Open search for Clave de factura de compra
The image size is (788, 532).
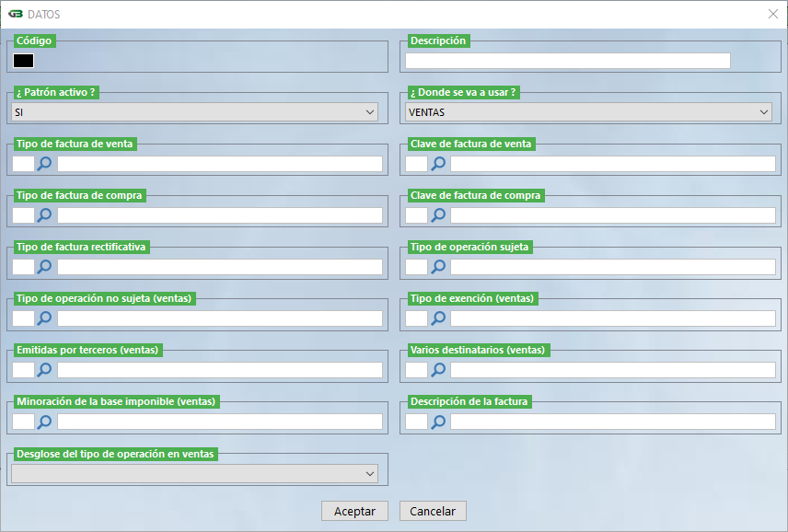[x=438, y=215]
